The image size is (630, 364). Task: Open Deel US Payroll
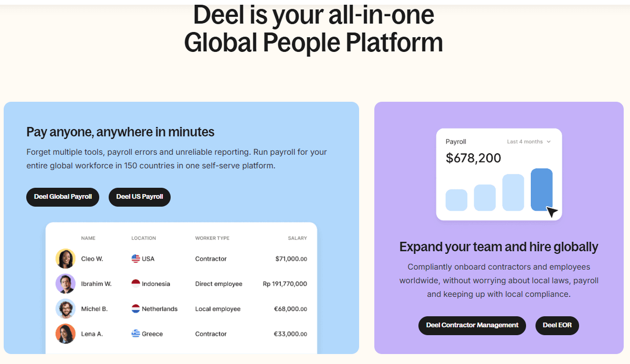pyautogui.click(x=140, y=197)
